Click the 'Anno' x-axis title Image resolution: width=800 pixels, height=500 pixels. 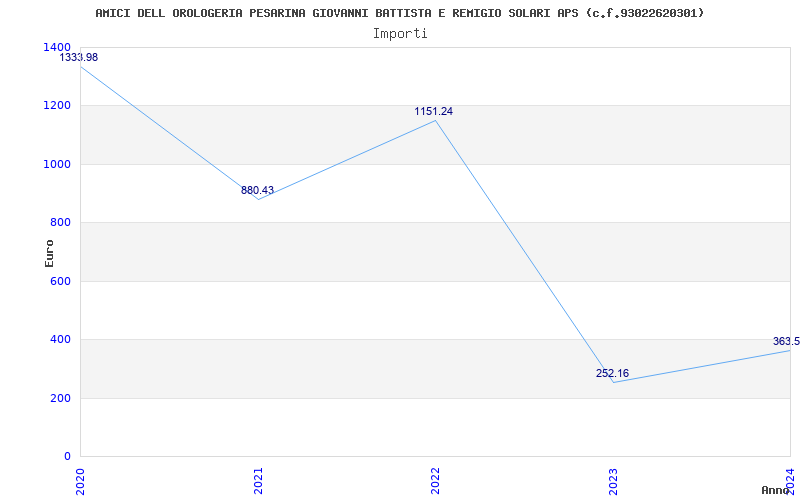[x=776, y=490]
